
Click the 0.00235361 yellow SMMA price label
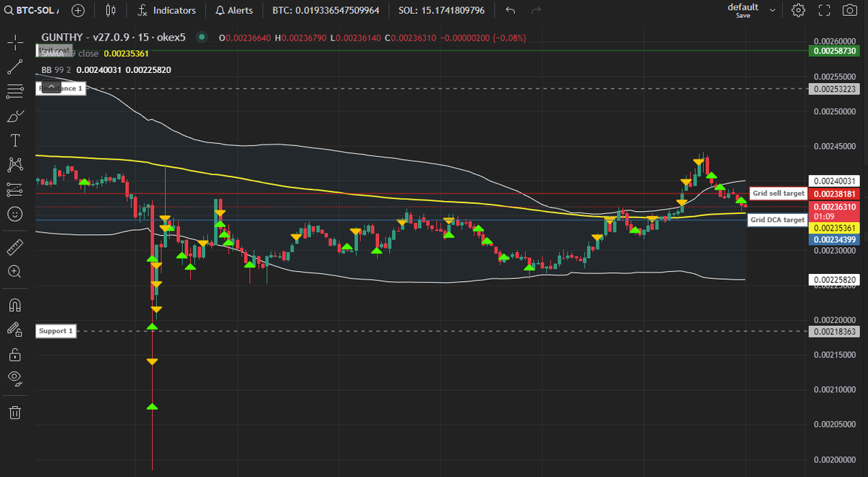pos(834,228)
